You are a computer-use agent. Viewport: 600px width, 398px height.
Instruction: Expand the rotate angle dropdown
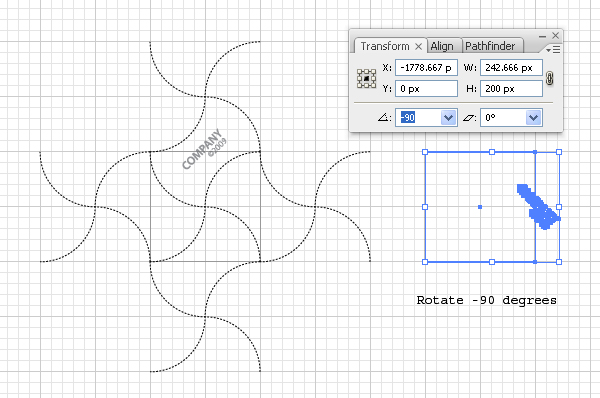pos(448,117)
